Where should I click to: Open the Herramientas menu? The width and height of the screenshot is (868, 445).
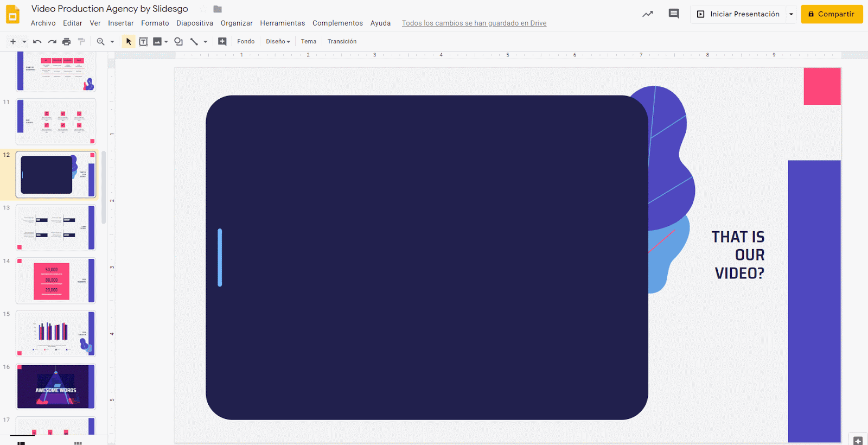tap(283, 23)
